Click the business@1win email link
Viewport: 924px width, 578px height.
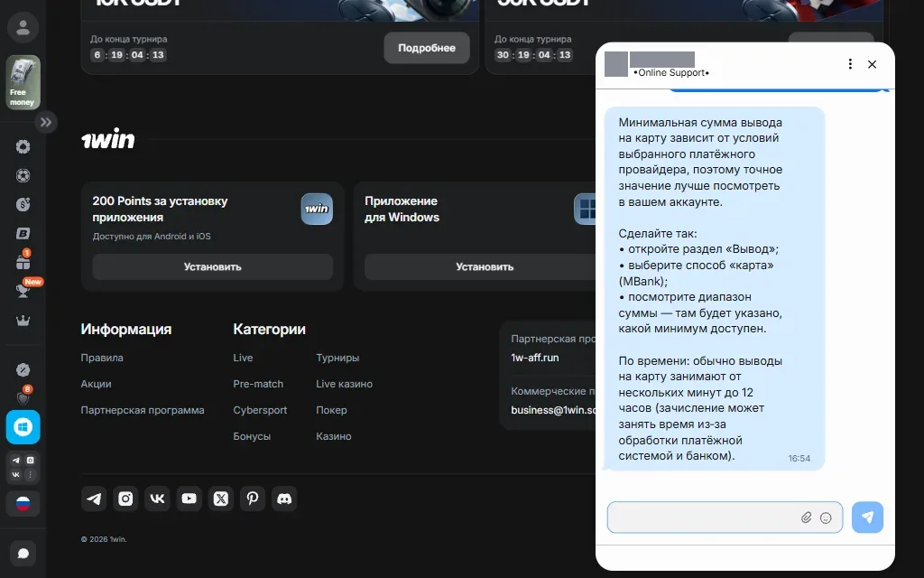click(x=553, y=410)
